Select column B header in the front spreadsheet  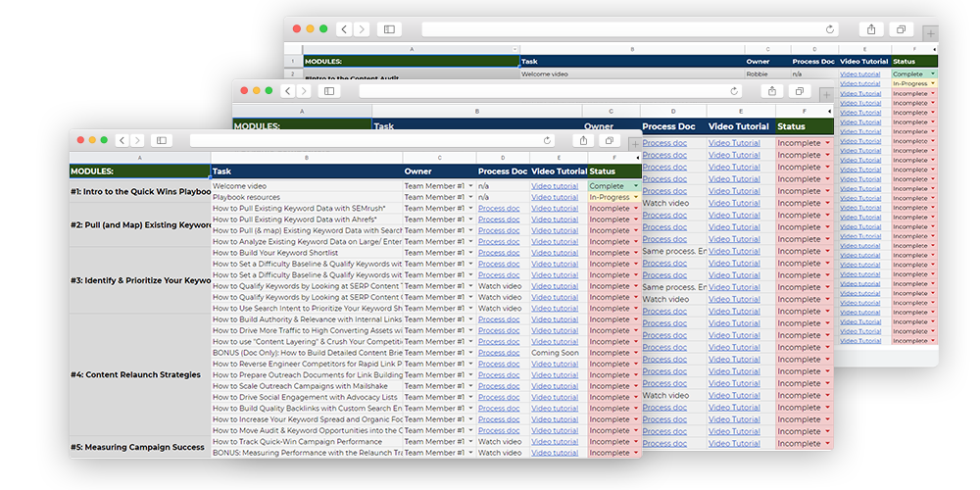click(307, 157)
